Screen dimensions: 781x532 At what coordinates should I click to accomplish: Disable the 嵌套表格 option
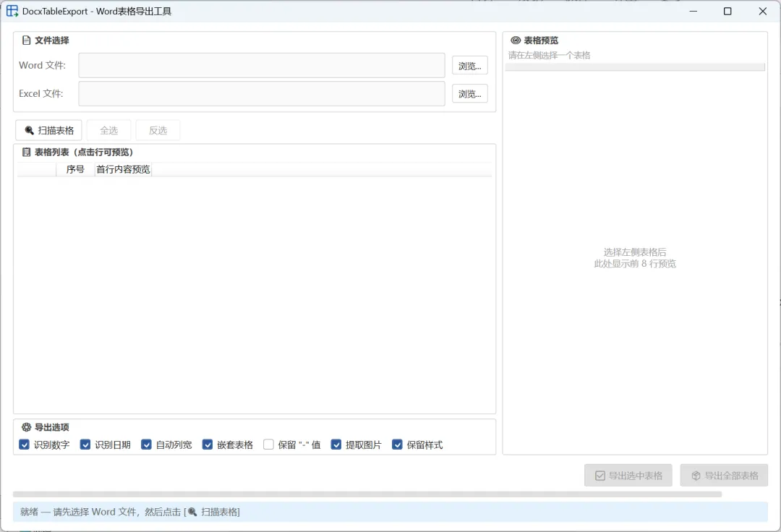(208, 445)
